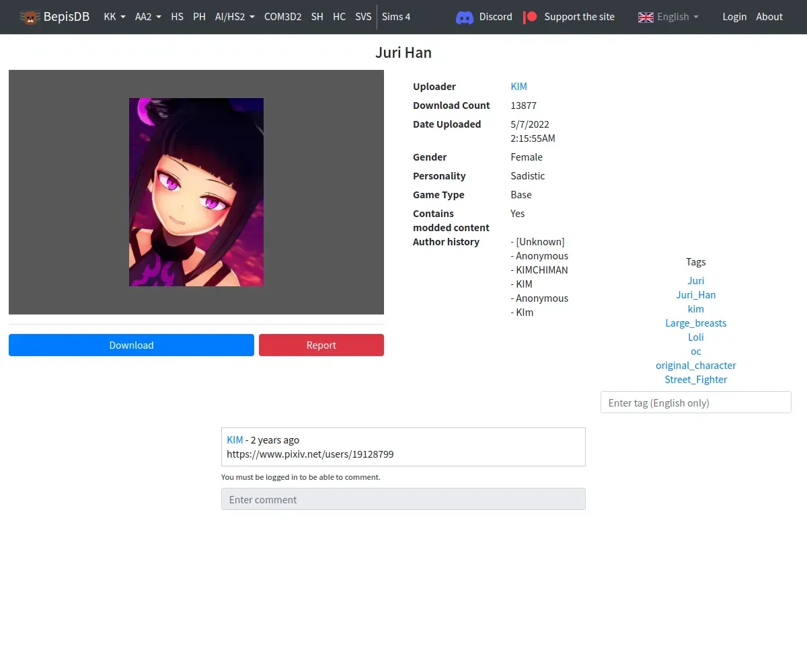Go to Sims 4 section
Image resolution: width=807 pixels, height=672 pixels.
(396, 17)
